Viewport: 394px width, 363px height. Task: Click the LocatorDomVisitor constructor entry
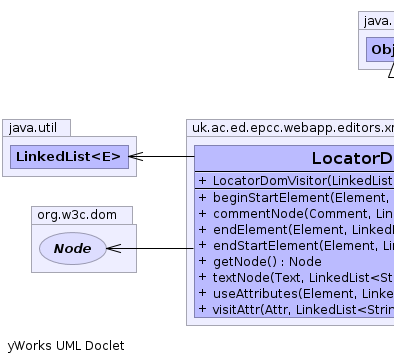tap(296, 181)
